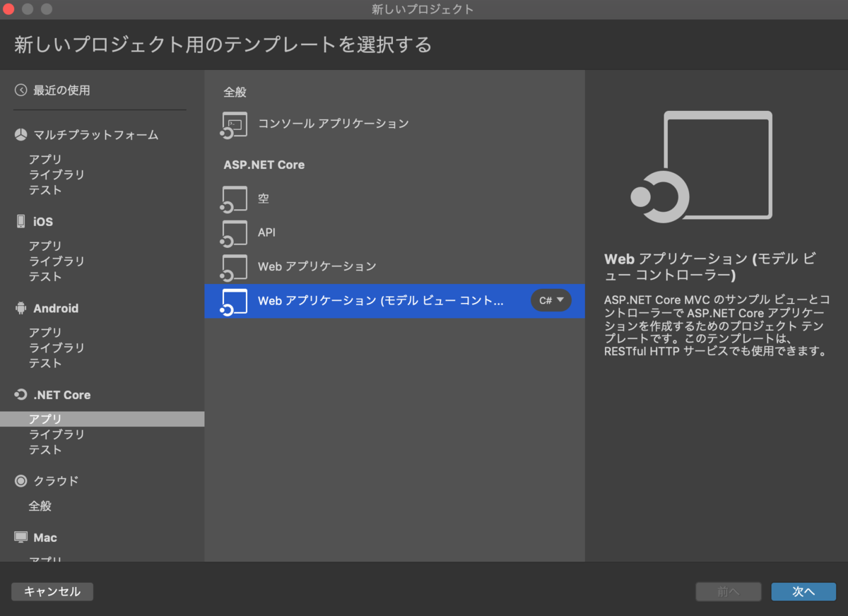
Task: Open the C# language dropdown
Action: [x=551, y=300]
